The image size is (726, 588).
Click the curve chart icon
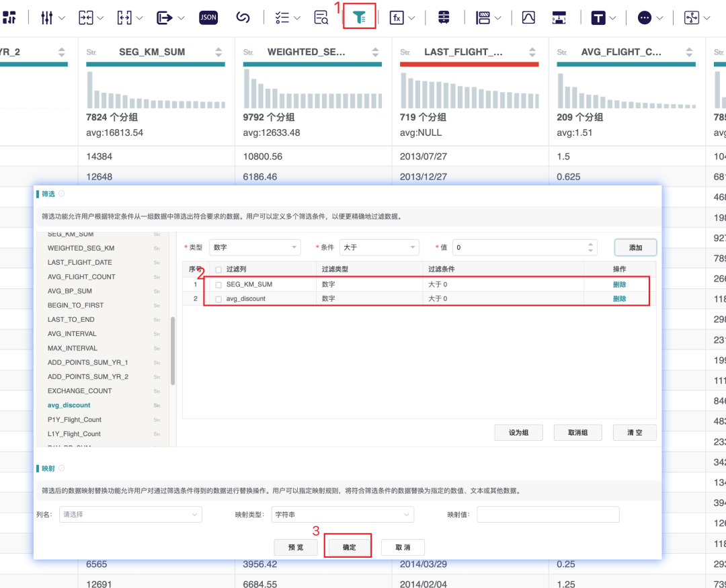[x=528, y=17]
